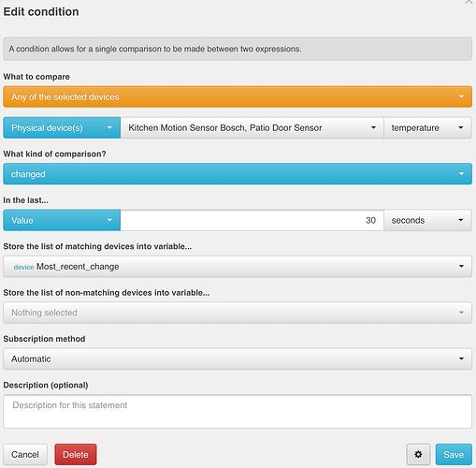476x468 pixels.
Task: Open the Most_recent_change variable dropdown
Action: 238,267
